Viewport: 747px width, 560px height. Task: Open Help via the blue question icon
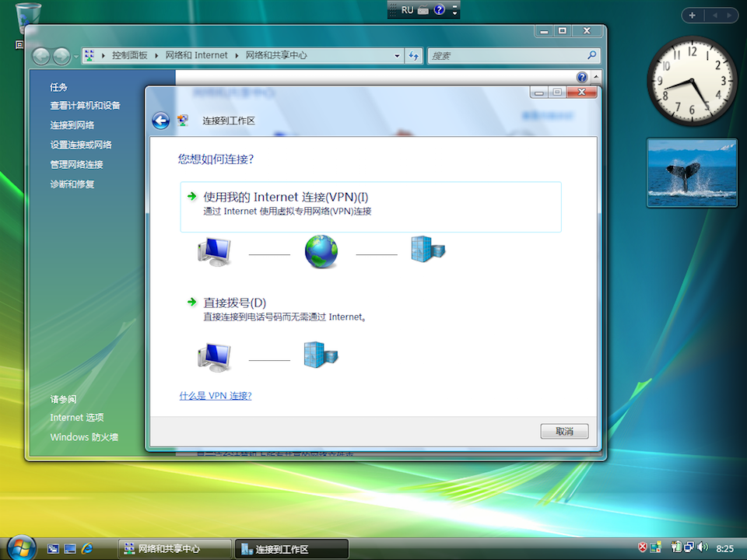582,77
